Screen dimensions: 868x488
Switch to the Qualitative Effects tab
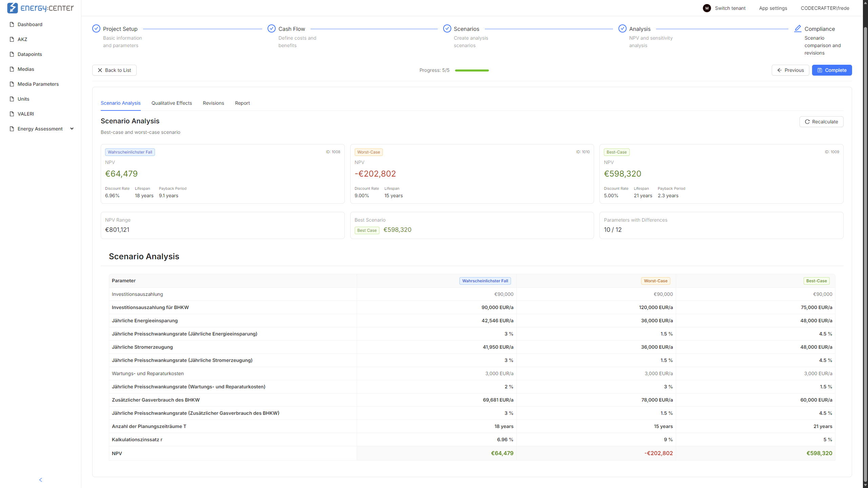[172, 103]
